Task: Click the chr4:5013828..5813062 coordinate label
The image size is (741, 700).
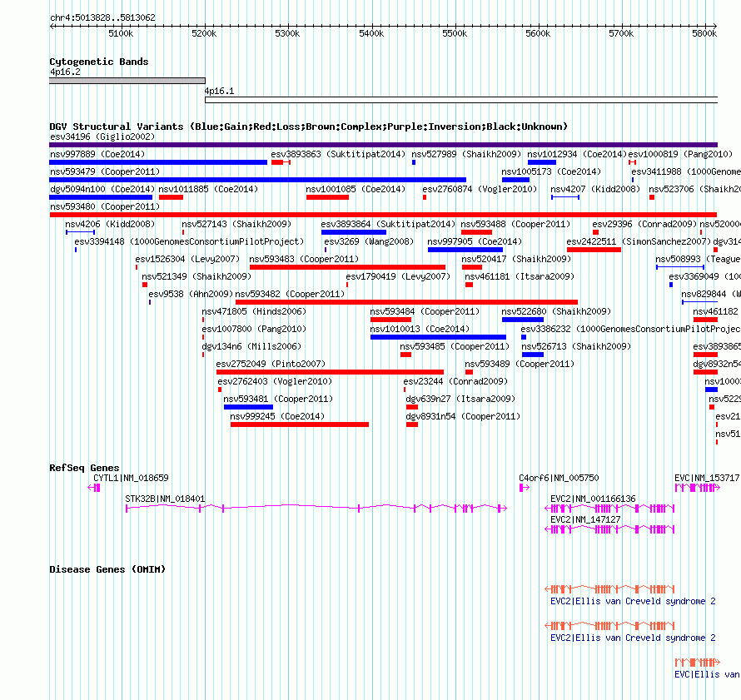Action: click(x=102, y=17)
